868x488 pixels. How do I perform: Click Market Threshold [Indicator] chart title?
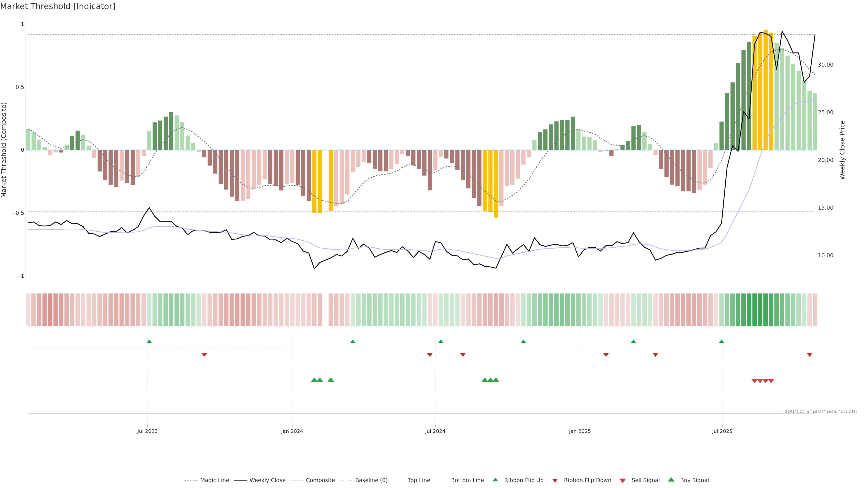tap(58, 6)
